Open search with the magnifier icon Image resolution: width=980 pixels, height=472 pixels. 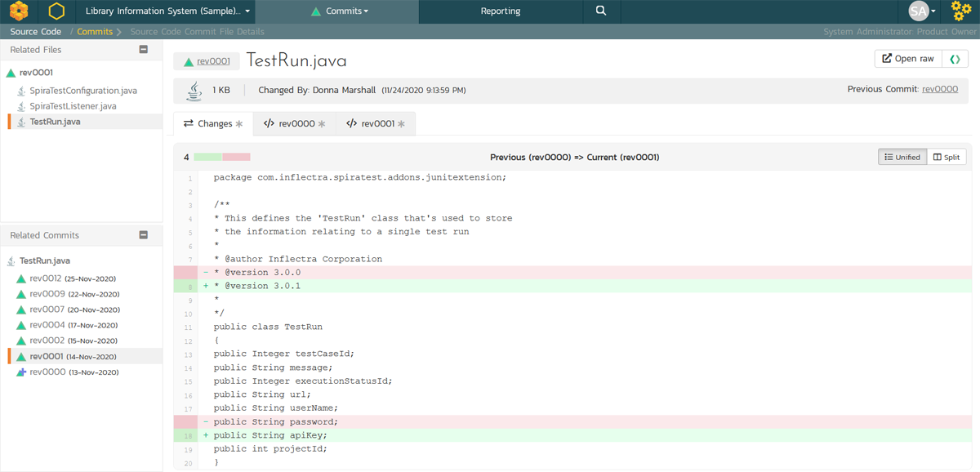tap(601, 11)
